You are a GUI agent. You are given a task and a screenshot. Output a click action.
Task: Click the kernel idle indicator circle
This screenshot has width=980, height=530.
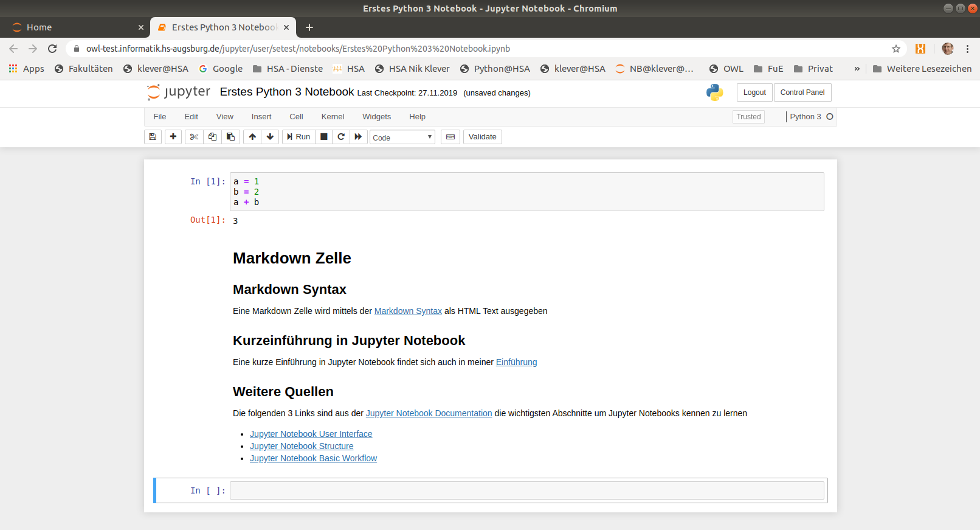click(830, 117)
